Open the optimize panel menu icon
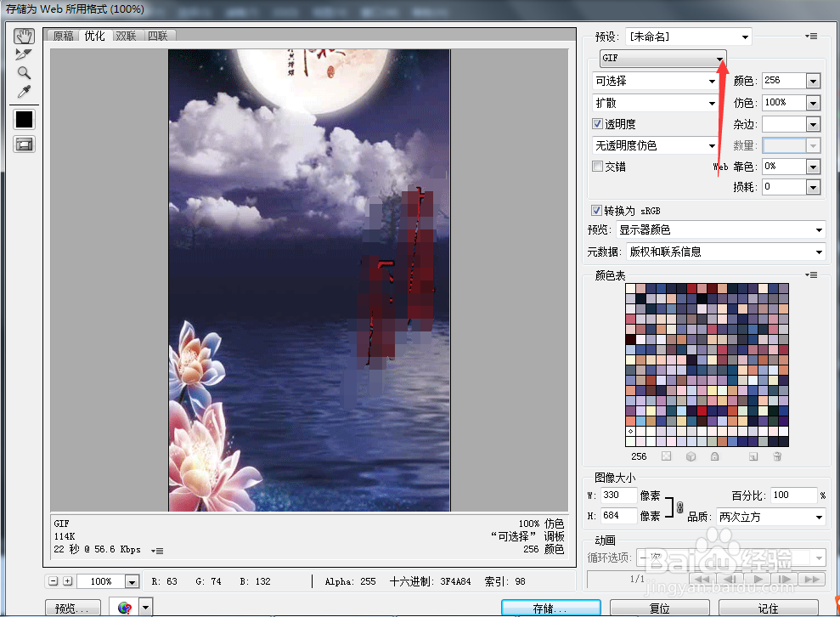Image resolution: width=840 pixels, height=617 pixels. pos(811,36)
